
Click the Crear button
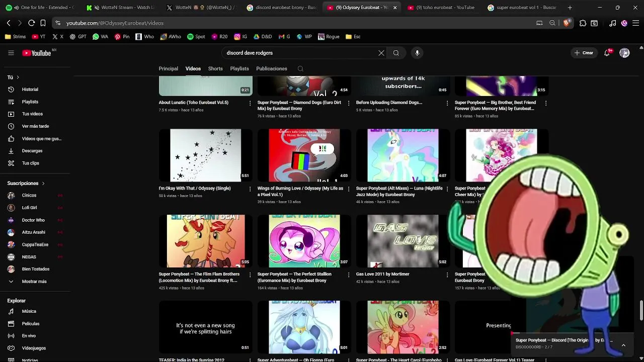click(584, 53)
